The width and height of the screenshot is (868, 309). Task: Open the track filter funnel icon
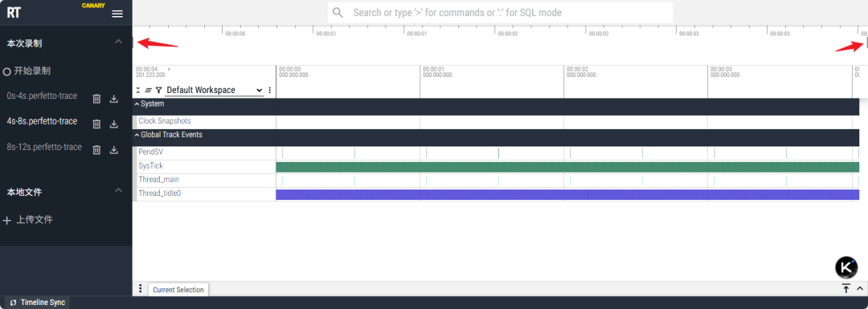(158, 90)
